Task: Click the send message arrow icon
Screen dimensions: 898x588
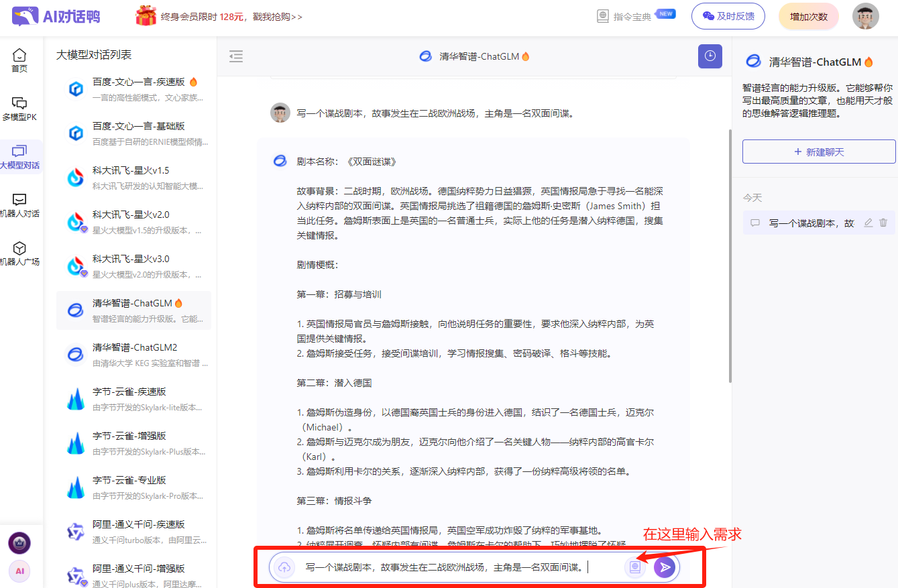Action: click(x=665, y=567)
